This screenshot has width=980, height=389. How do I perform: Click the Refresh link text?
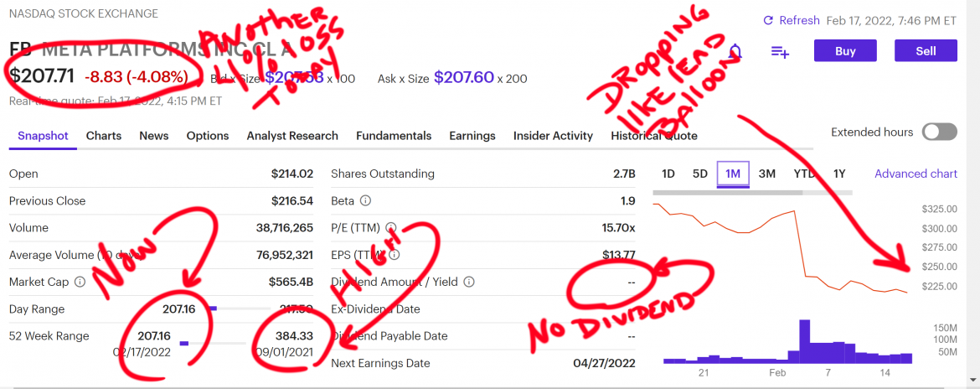coord(799,21)
